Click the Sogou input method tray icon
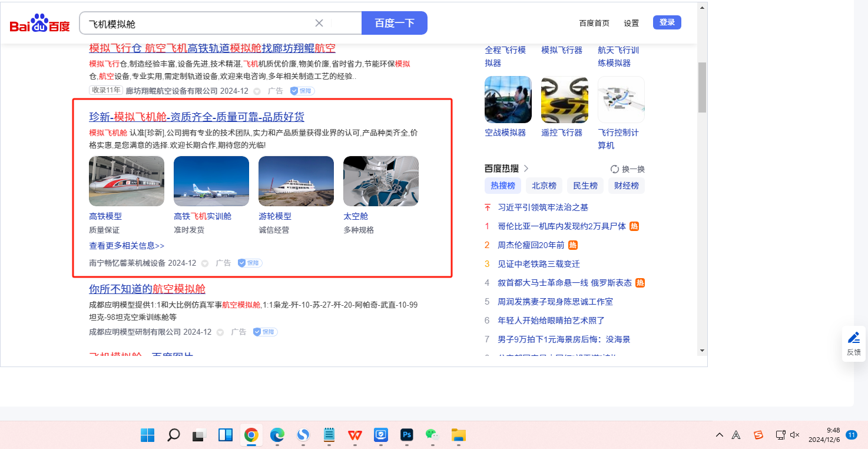Image resolution: width=868 pixels, height=449 pixels. pyautogui.click(x=758, y=435)
